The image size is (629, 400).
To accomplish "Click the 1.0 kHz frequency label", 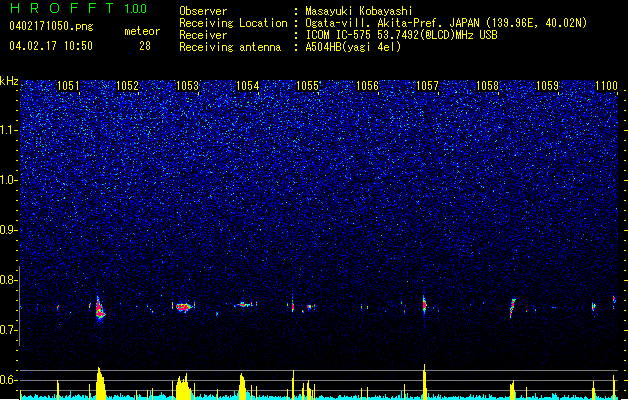I will click(9, 180).
